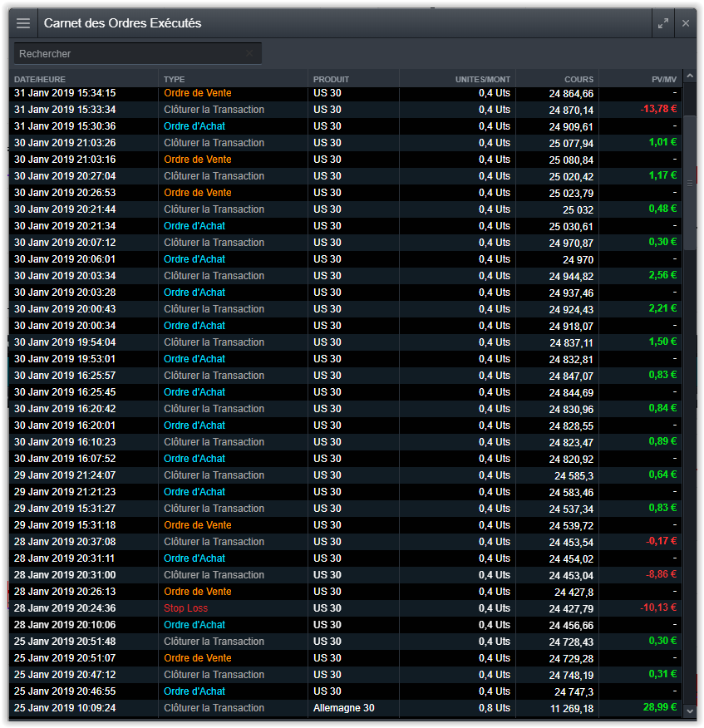Select row dated 31 Janv 2019 15:34:15
The width and height of the screenshot is (704, 728).
pos(346,93)
